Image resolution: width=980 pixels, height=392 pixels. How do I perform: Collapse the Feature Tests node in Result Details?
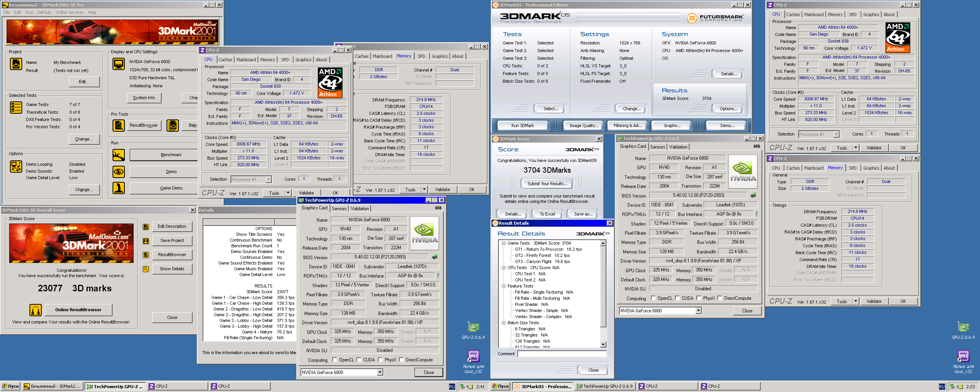pos(503,286)
